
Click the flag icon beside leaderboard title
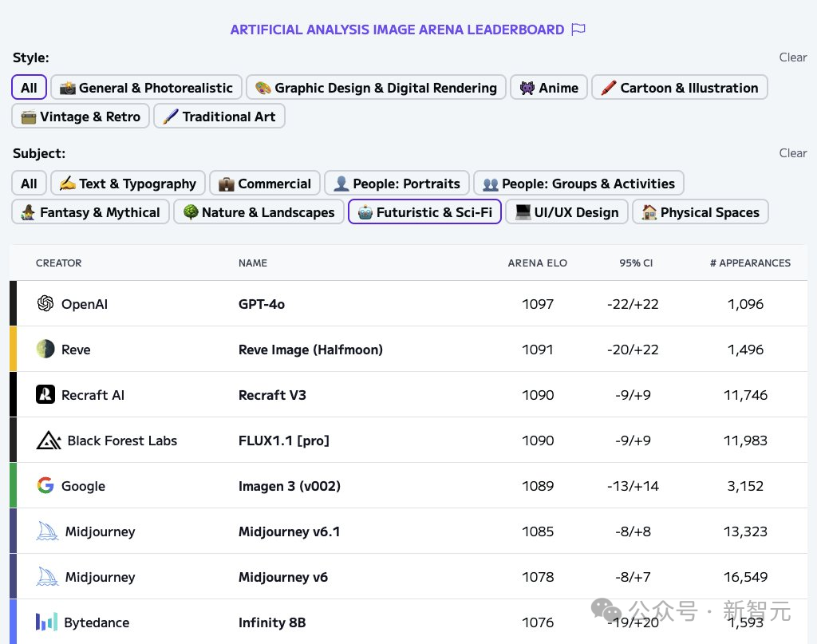[x=579, y=30]
